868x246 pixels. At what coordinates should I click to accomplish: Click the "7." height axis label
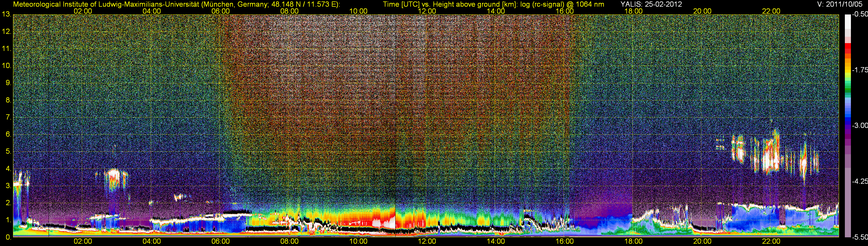(8, 117)
